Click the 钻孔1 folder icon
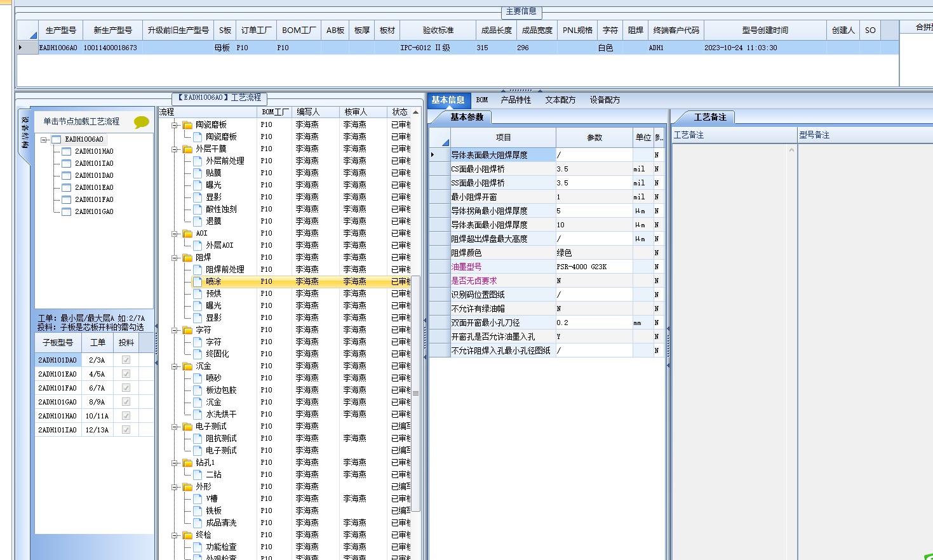Image resolution: width=933 pixels, height=560 pixels. point(187,463)
